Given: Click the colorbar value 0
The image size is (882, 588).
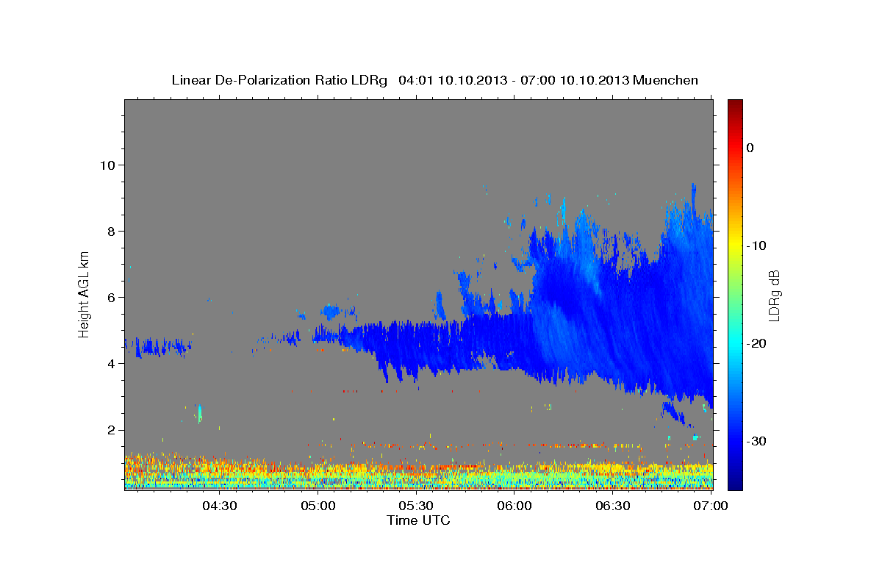Looking at the screenshot, I should coord(750,148).
